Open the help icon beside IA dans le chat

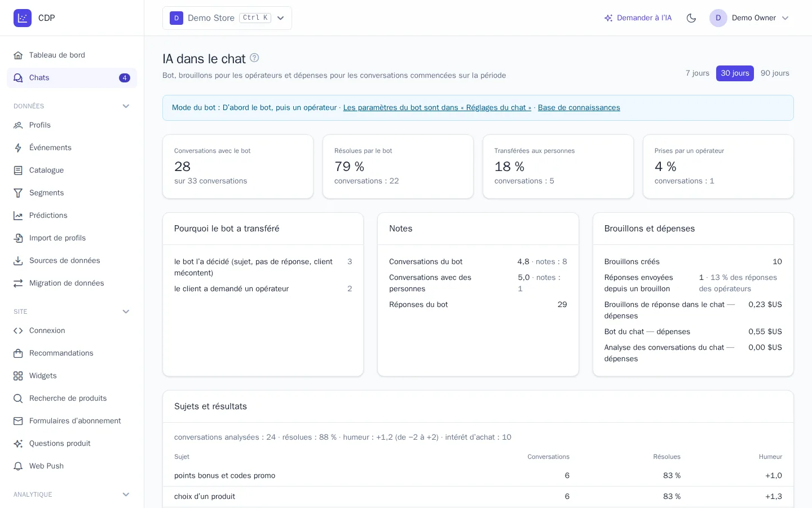(x=254, y=58)
